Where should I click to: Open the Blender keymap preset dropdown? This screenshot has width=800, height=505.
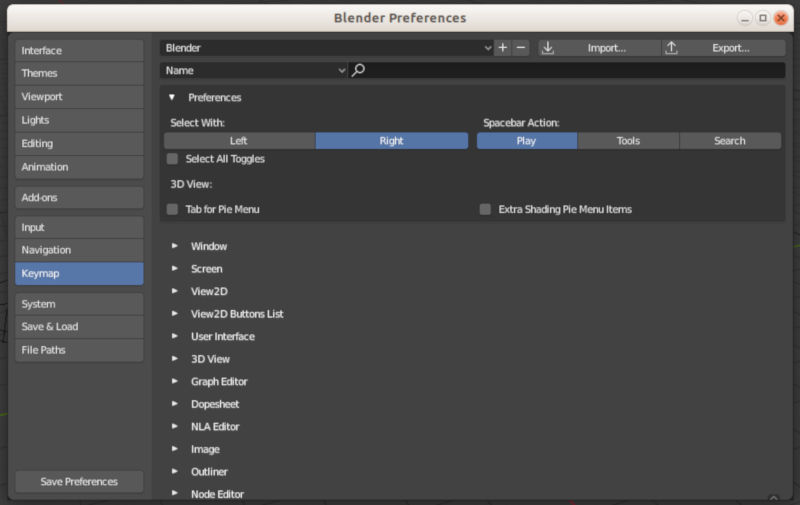327,48
